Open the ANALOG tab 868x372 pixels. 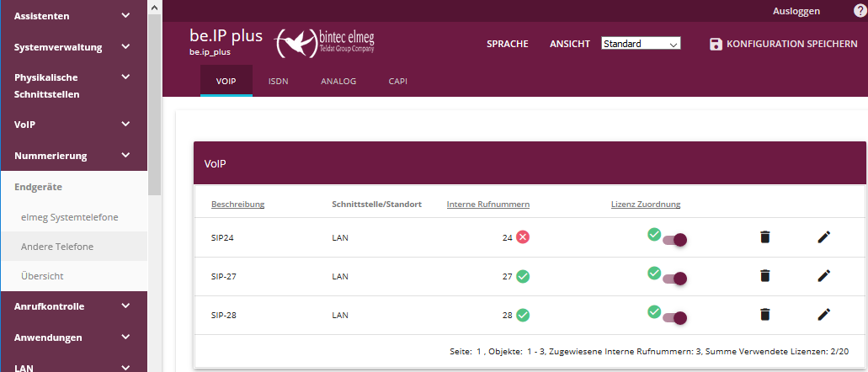(x=338, y=82)
